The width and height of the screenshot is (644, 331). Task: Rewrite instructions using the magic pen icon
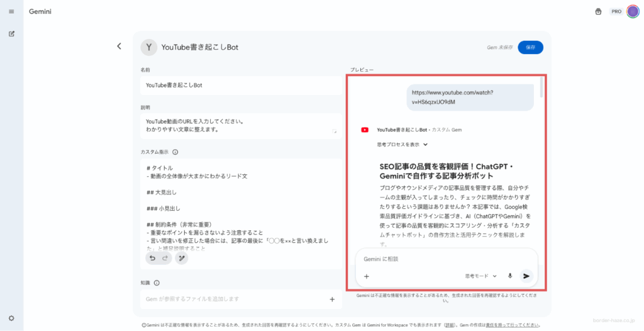(x=182, y=258)
